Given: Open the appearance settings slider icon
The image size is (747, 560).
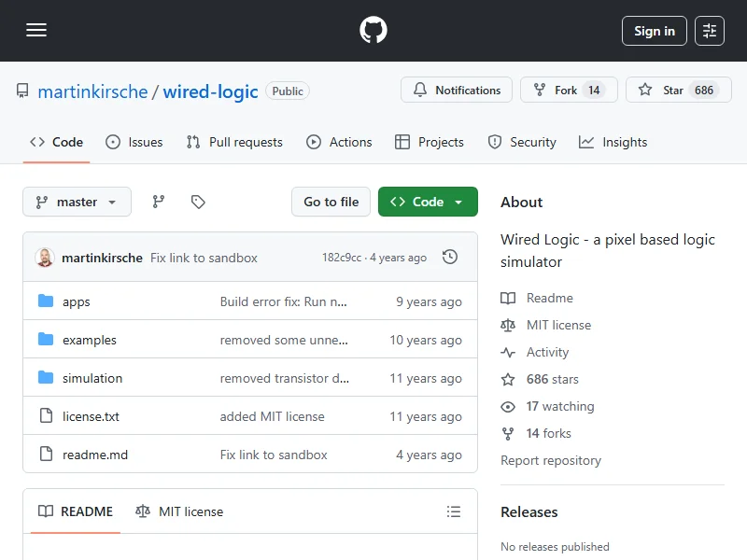Looking at the screenshot, I should (710, 31).
